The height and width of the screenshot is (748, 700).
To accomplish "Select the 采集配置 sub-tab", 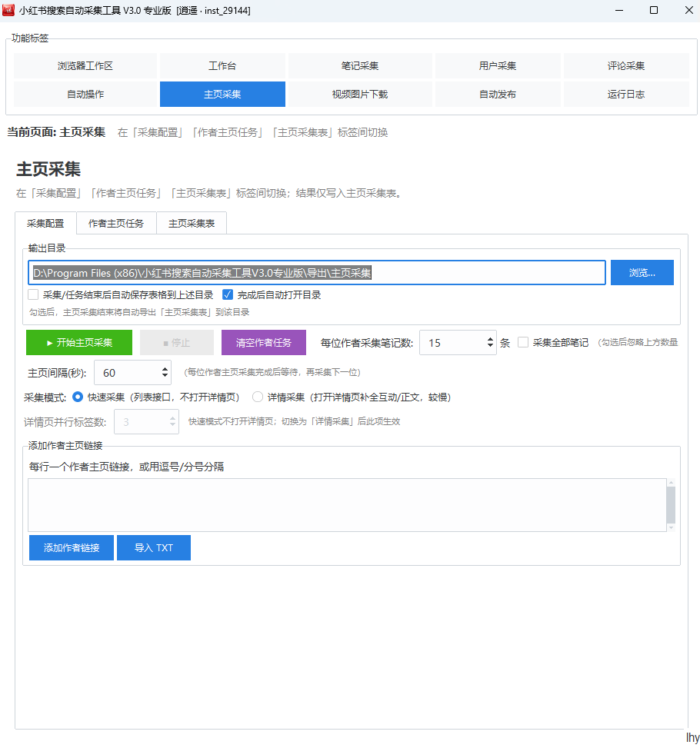I will coord(45,223).
